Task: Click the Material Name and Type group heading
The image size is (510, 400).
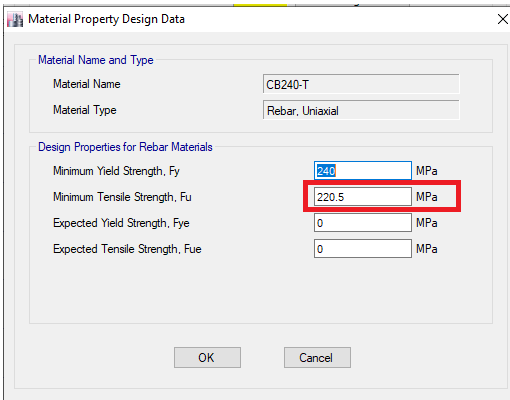Action: click(x=96, y=60)
